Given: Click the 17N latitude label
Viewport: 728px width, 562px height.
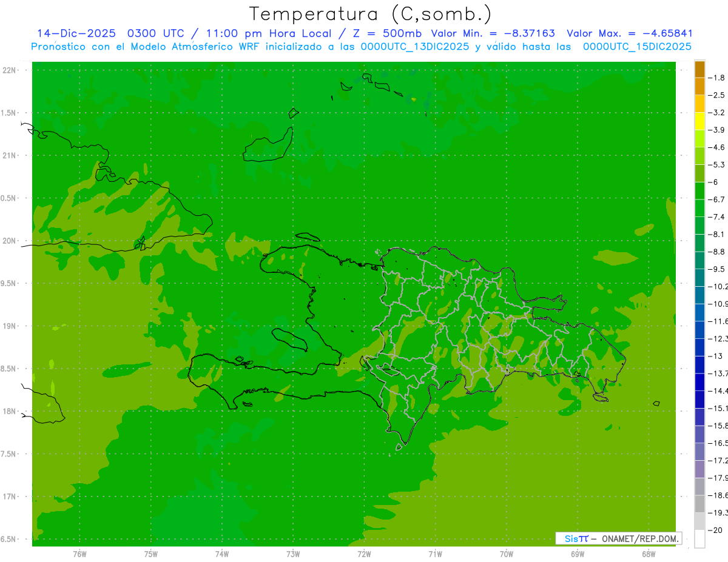Looking at the screenshot, I should pyautogui.click(x=10, y=497).
